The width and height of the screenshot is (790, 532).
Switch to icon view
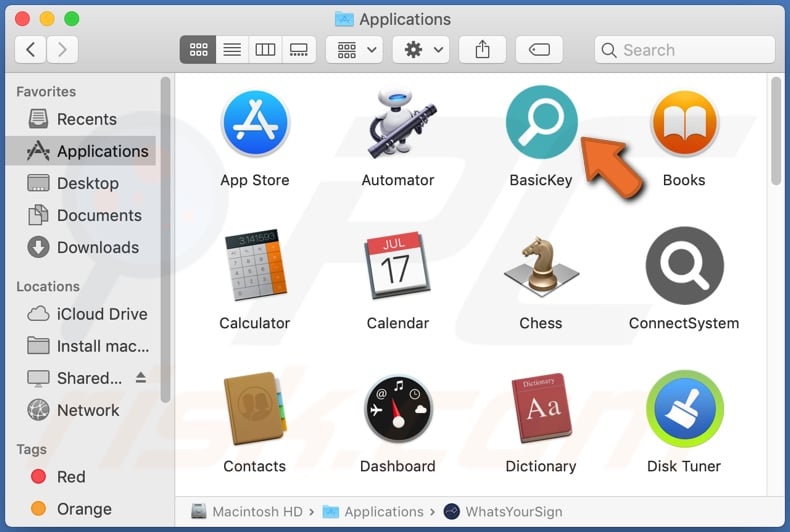click(198, 49)
